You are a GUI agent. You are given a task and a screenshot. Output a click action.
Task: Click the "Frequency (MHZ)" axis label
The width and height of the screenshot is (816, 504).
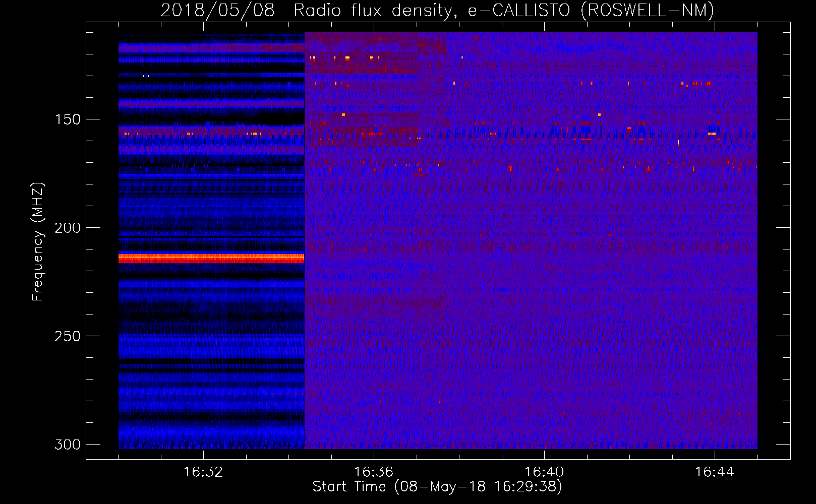[38, 242]
